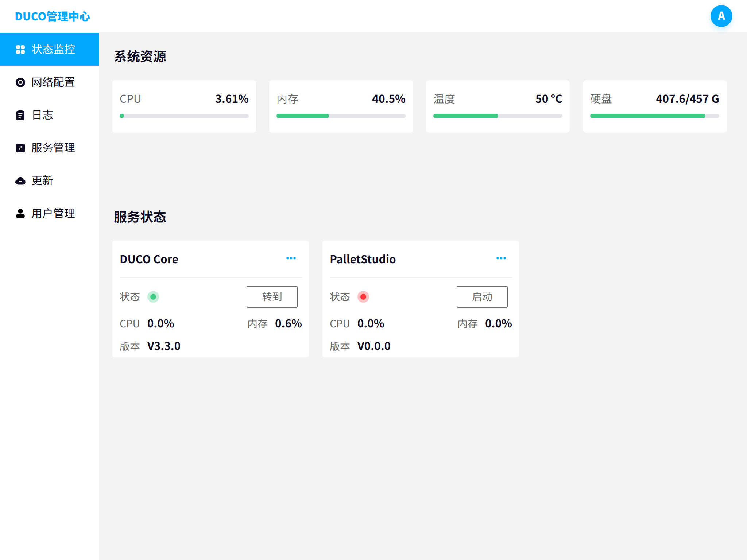Go to the 用户管理 page
Viewport: 747px width, 560px height.
tap(53, 214)
